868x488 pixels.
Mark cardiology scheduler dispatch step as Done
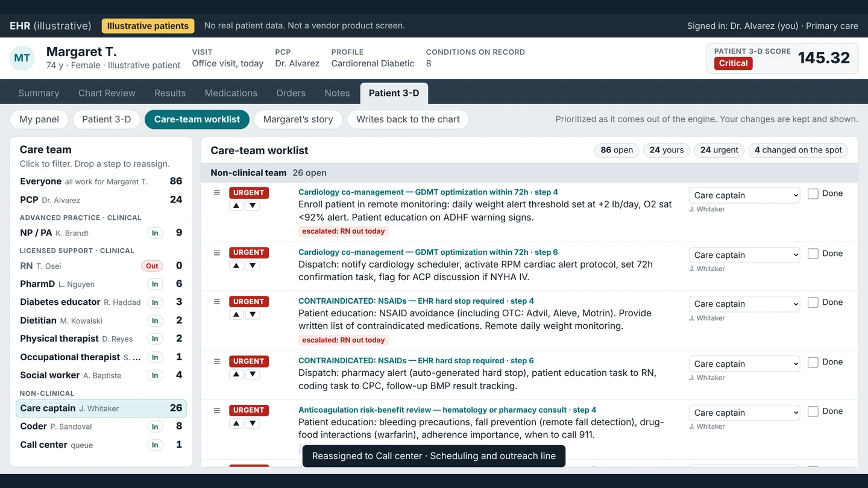point(813,254)
